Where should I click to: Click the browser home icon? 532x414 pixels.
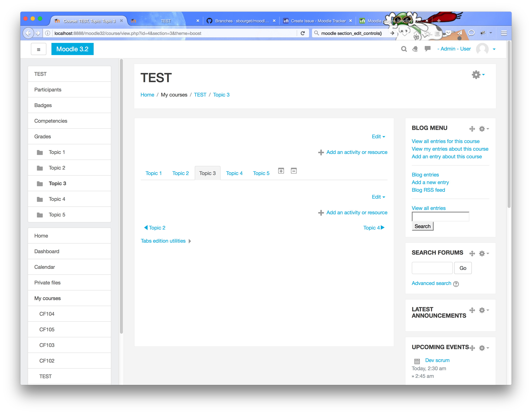416,33
